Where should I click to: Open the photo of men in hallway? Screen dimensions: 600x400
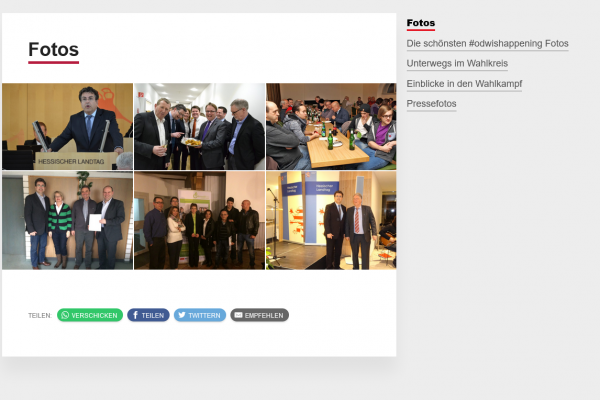(x=199, y=126)
